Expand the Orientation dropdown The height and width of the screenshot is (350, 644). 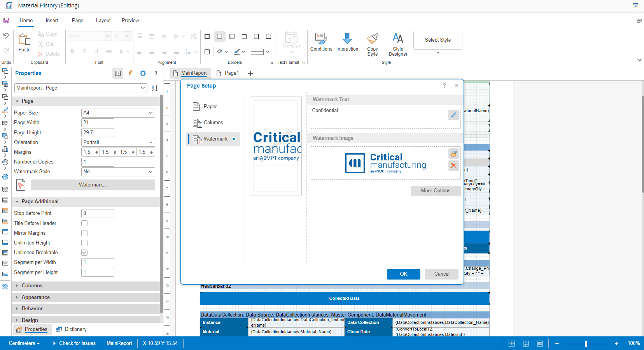(x=118, y=142)
